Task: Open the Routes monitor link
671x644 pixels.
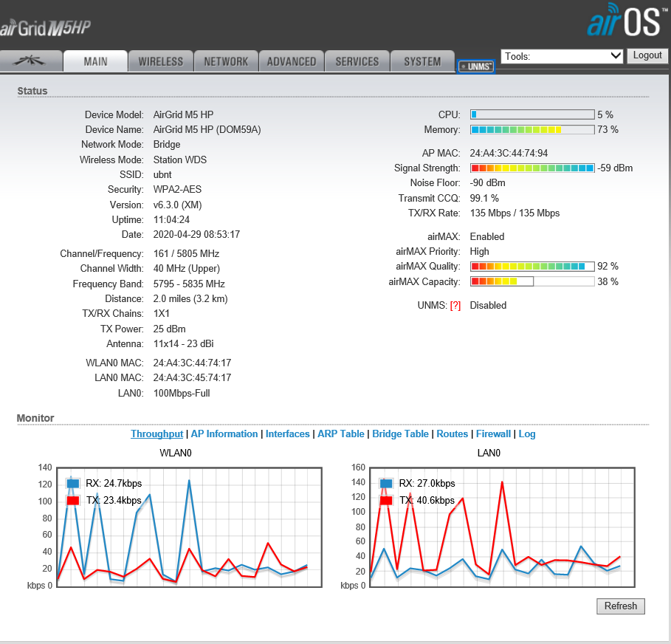Action: [x=452, y=434]
